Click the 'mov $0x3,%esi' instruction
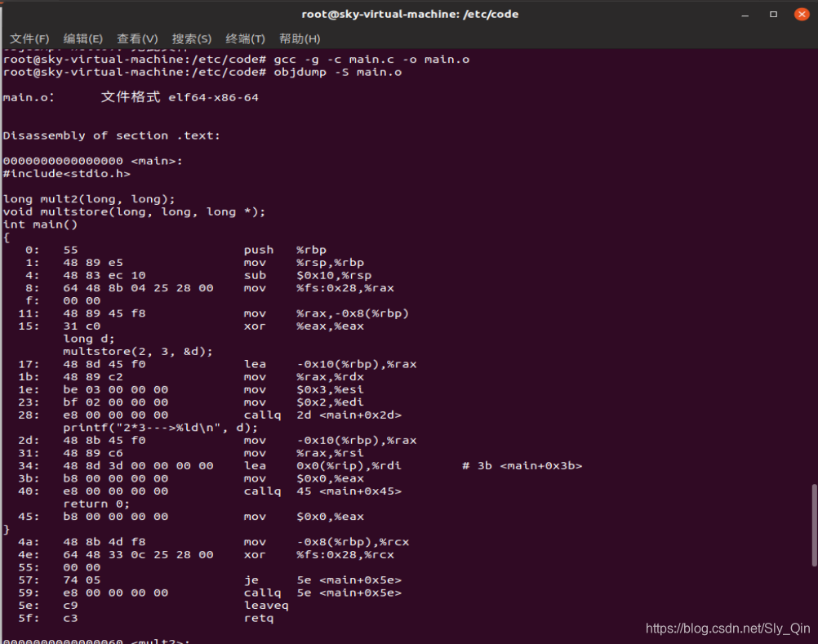This screenshot has height=644, width=818. click(x=304, y=389)
